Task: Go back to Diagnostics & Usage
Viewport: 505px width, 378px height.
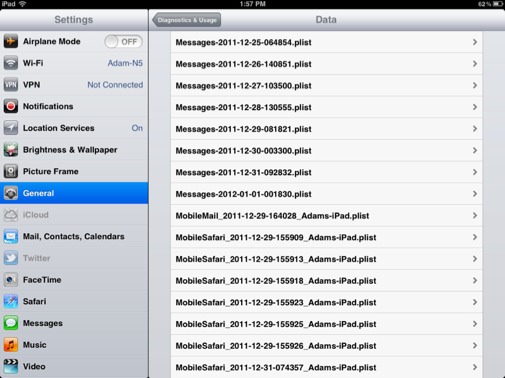Action: click(x=187, y=20)
